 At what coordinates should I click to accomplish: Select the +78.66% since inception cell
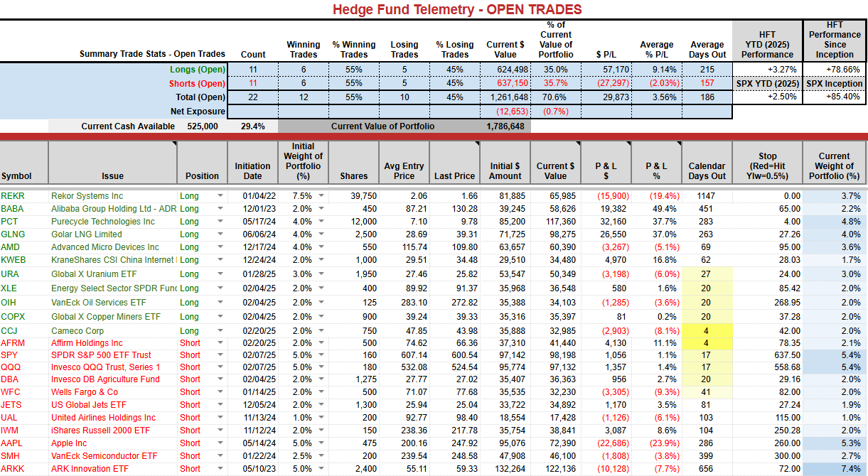pos(834,70)
